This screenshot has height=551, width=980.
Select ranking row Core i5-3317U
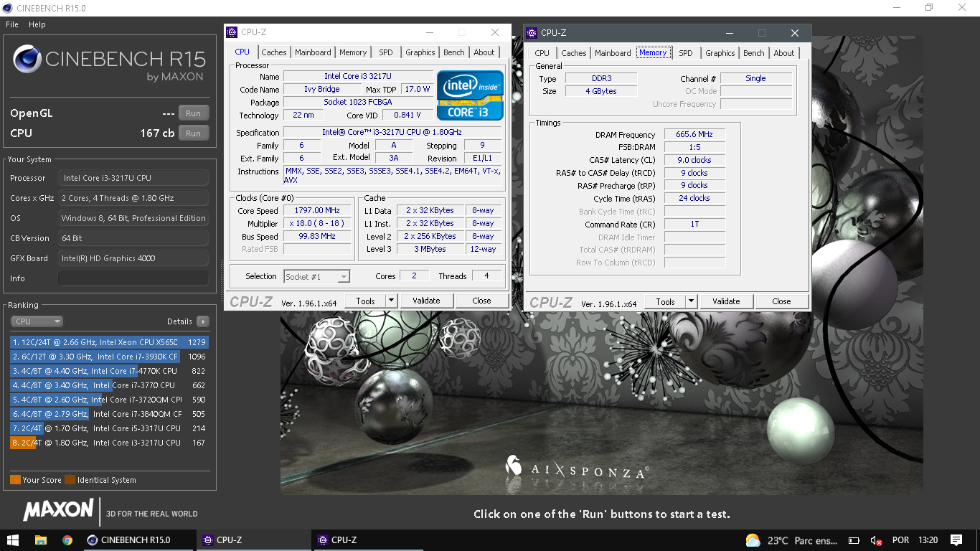click(109, 428)
